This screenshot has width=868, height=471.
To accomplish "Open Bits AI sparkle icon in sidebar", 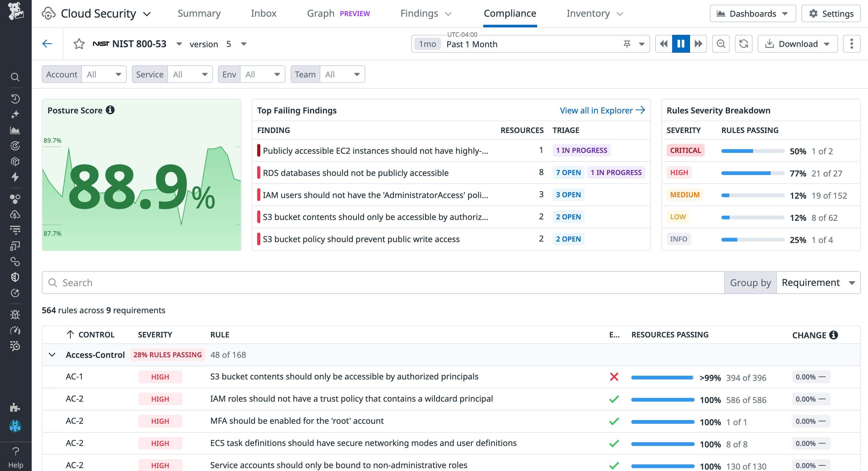I will tap(16, 115).
